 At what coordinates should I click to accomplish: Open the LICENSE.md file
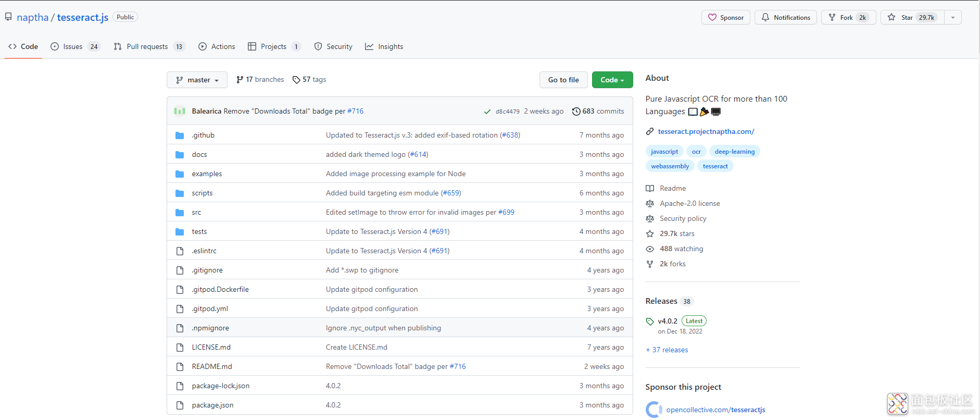pos(211,347)
